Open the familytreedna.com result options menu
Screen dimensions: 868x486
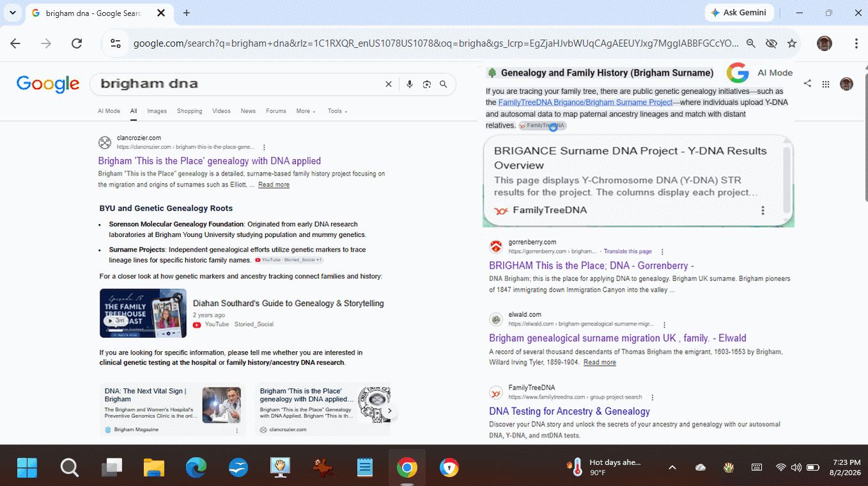pyautogui.click(x=653, y=397)
